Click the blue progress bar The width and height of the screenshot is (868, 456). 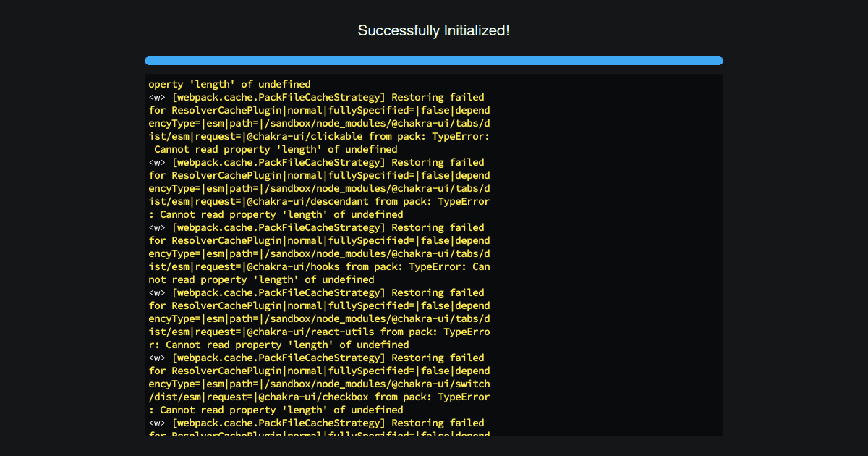[x=433, y=61]
